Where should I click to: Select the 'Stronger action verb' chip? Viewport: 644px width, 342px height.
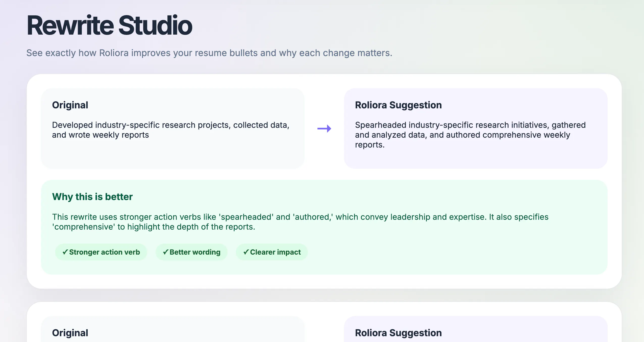101,252
